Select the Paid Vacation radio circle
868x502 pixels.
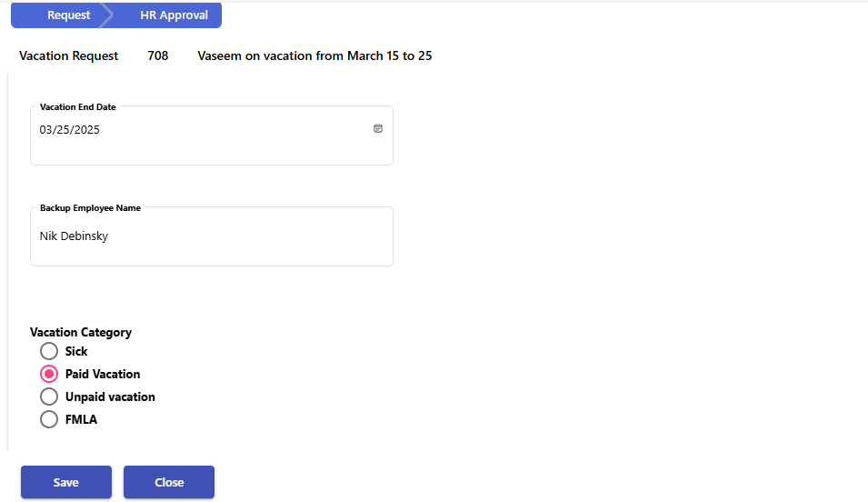point(49,374)
